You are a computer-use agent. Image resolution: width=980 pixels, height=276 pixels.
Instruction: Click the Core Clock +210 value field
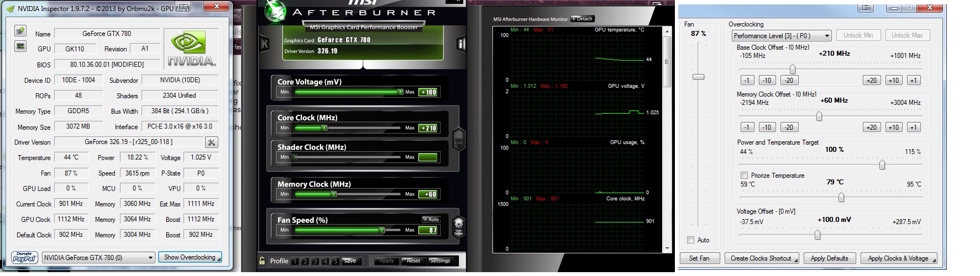click(x=428, y=128)
